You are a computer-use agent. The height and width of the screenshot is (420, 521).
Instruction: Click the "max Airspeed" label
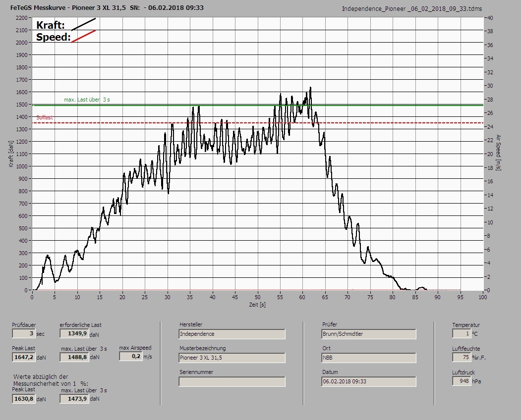pos(135,348)
